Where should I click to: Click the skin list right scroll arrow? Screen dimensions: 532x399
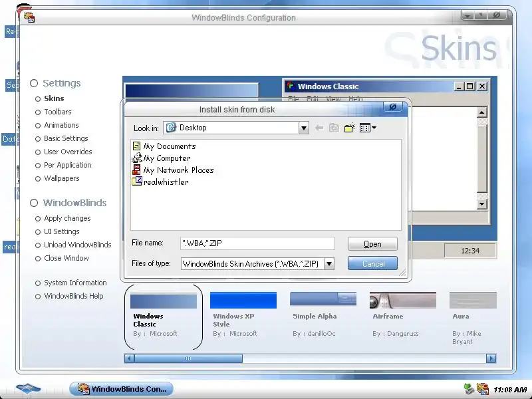491,358
